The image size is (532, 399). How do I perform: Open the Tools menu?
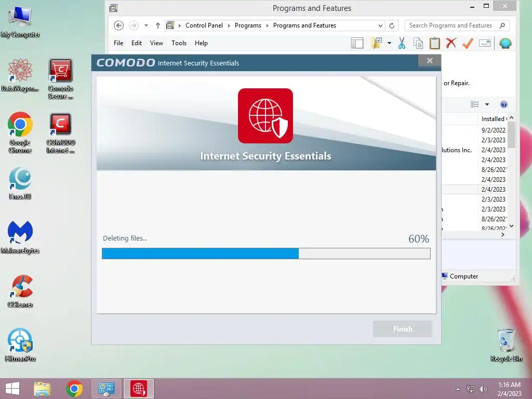click(x=179, y=43)
